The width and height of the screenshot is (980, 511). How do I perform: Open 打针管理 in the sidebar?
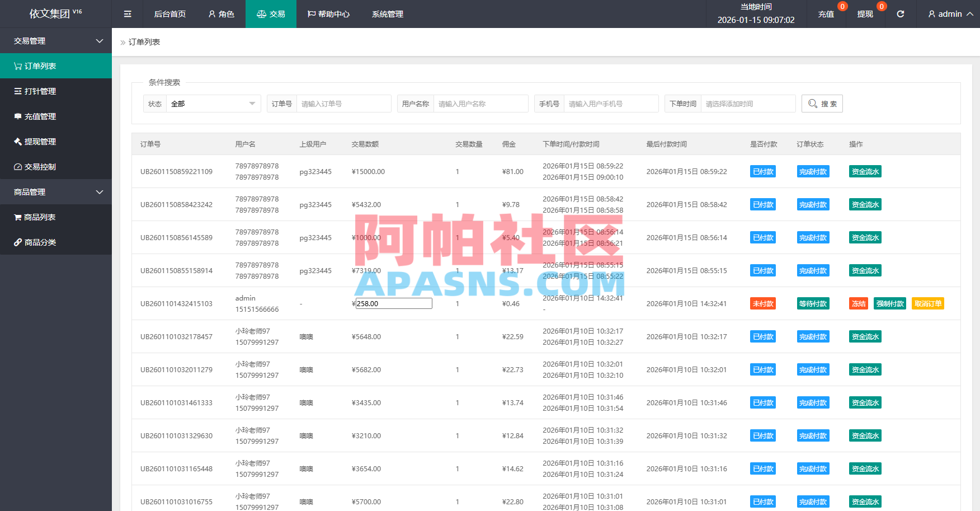[x=56, y=91]
